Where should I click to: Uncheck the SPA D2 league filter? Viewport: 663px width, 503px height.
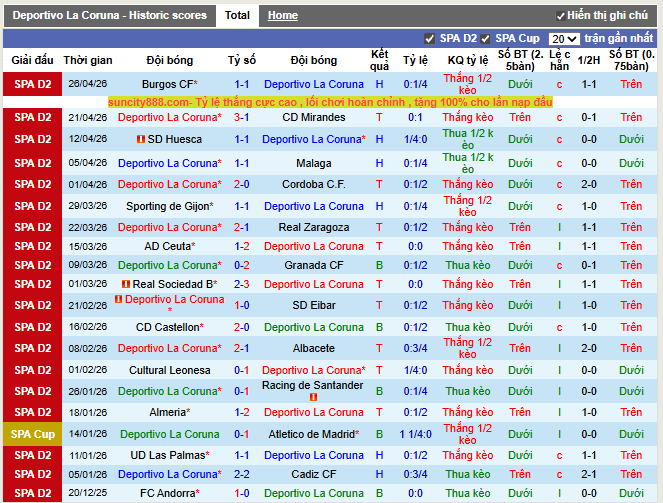click(x=430, y=39)
